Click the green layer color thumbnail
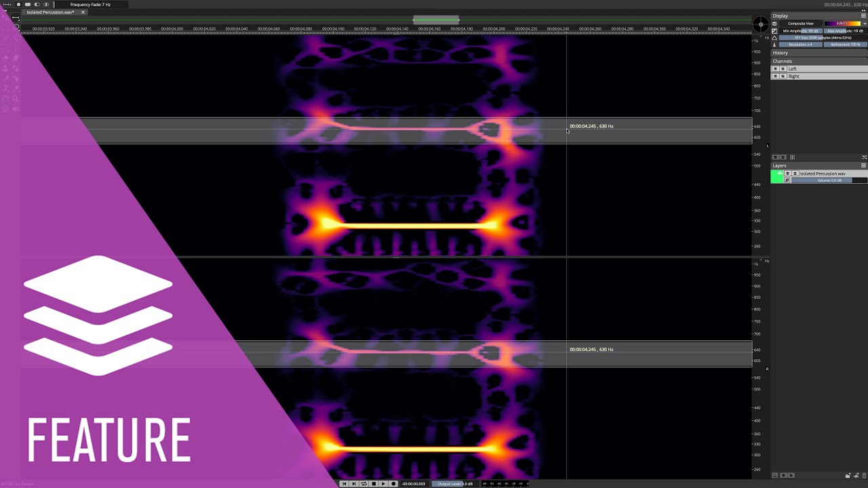Screen dimensions: 868x488 click(x=777, y=176)
